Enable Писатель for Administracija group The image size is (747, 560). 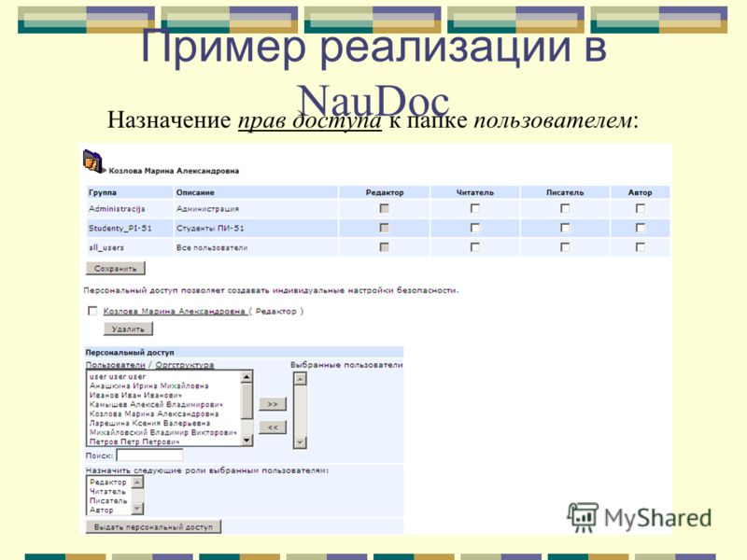point(565,208)
